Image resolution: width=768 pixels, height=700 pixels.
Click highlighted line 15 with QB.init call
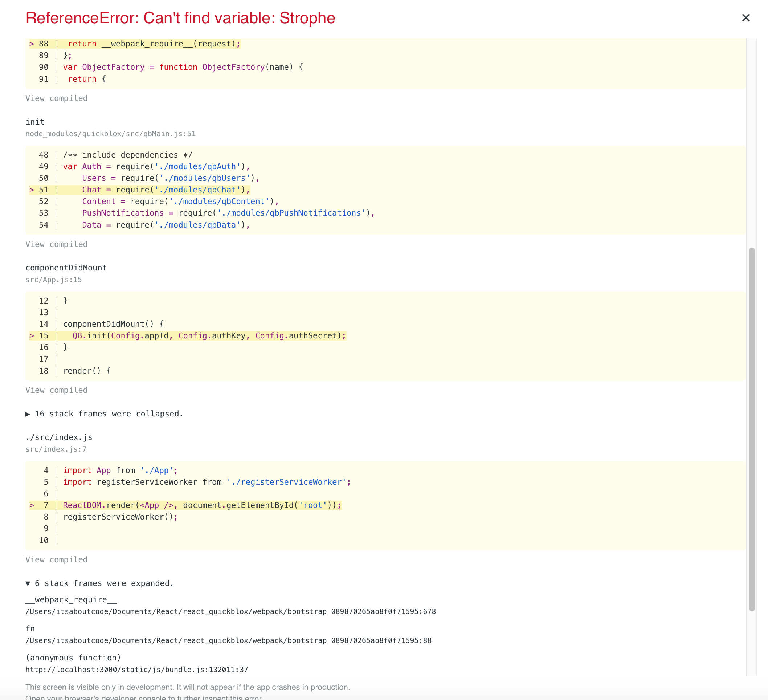209,336
